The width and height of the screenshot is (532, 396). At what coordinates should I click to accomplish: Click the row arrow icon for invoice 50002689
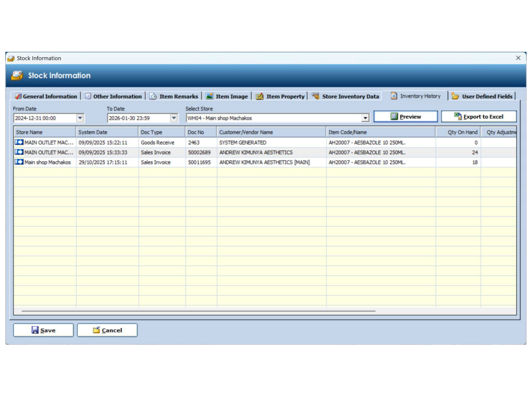19,152
